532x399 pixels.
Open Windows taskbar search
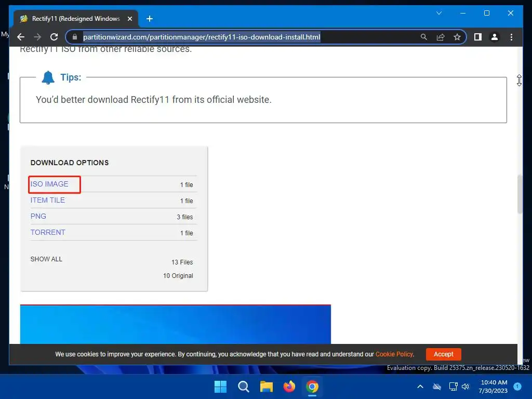[243, 387]
